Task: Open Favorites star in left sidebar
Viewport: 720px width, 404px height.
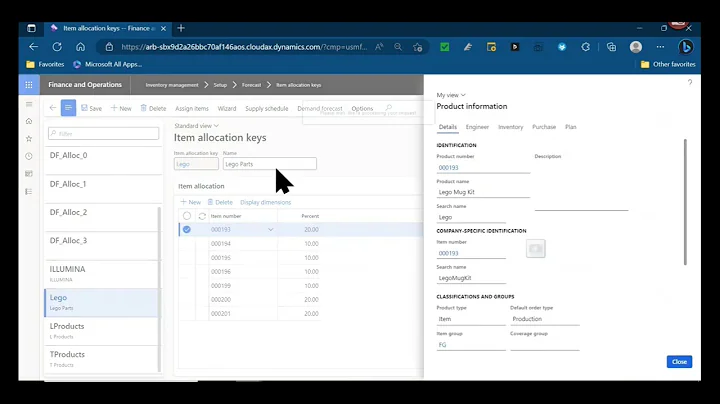Action: [x=29, y=139]
